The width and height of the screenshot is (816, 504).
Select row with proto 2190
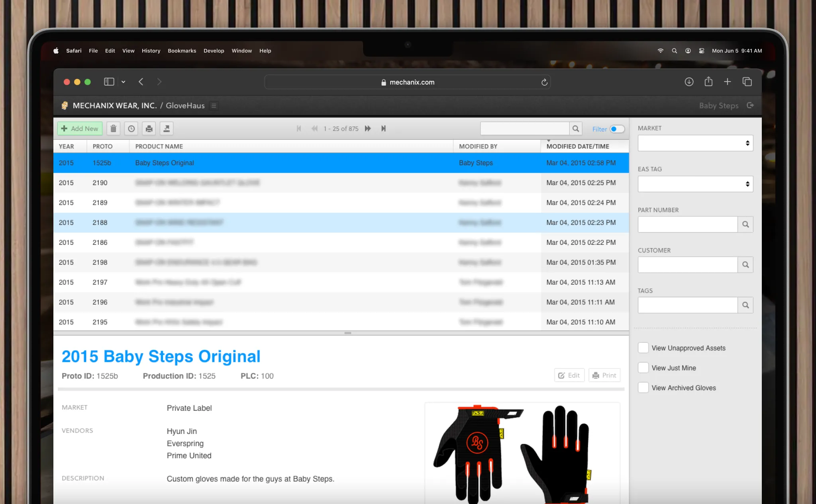click(x=341, y=183)
